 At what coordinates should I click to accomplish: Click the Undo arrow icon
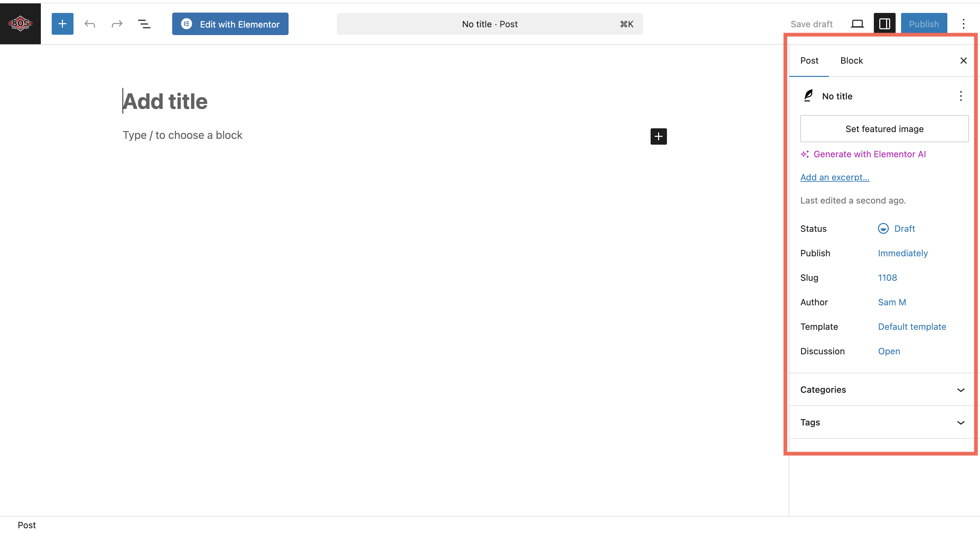(x=90, y=24)
